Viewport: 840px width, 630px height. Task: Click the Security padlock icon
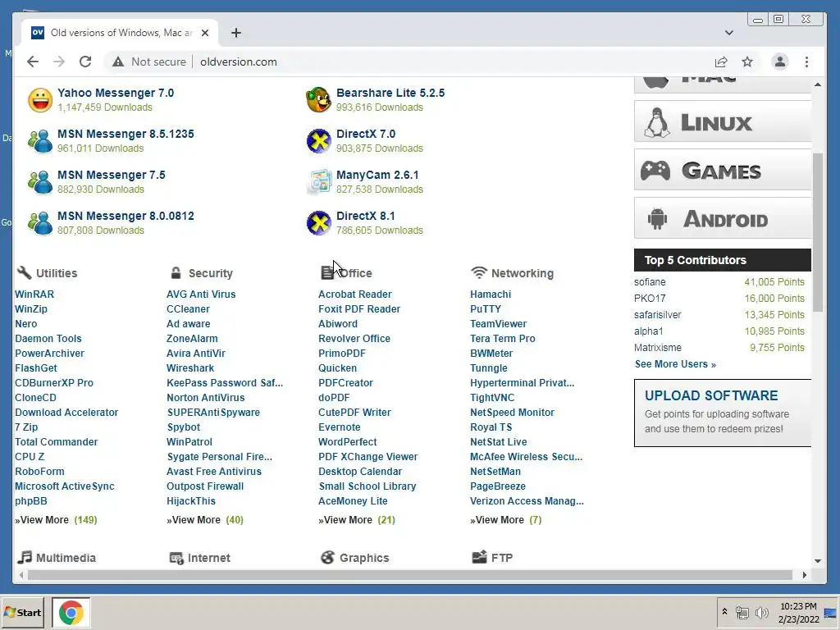(x=176, y=272)
